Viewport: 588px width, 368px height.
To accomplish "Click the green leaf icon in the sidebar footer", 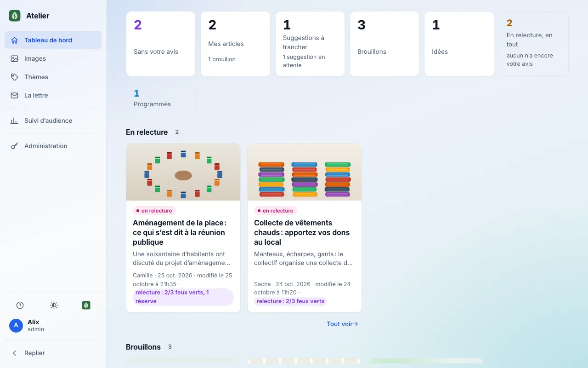I will point(86,305).
